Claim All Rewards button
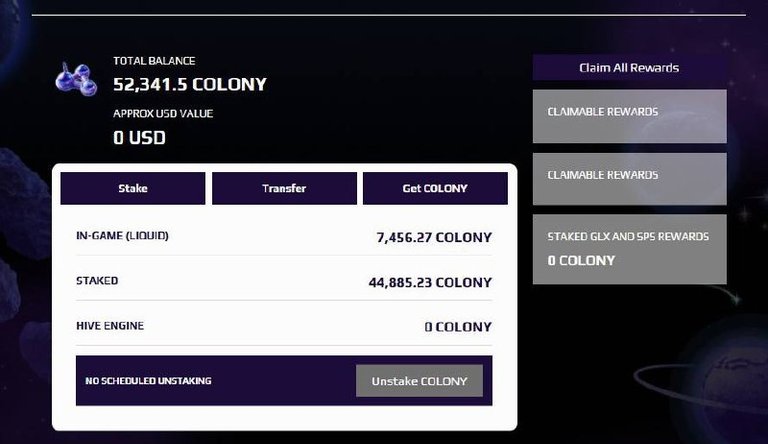 pos(629,68)
